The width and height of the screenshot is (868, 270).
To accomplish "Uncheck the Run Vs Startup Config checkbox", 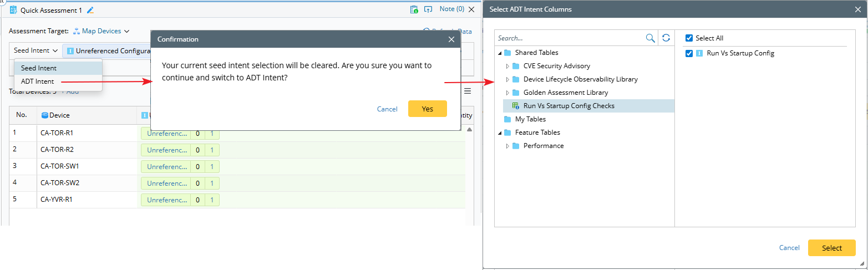I will pos(689,54).
